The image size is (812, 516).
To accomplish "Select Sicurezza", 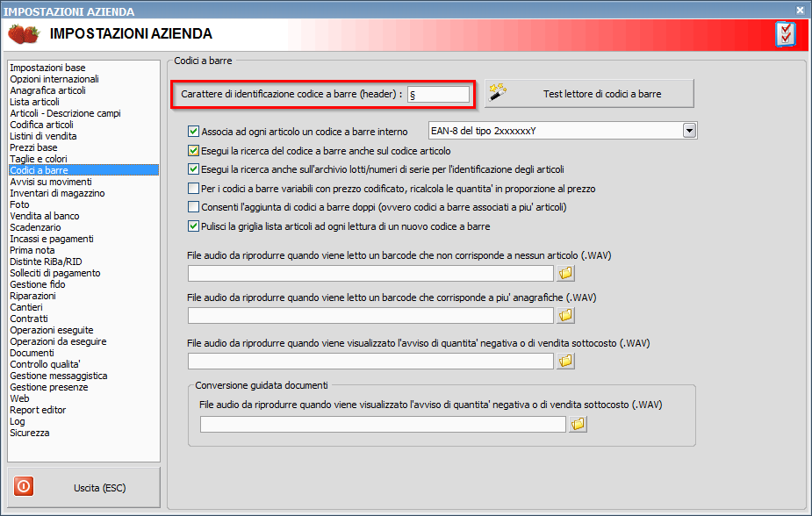I will 30,432.
